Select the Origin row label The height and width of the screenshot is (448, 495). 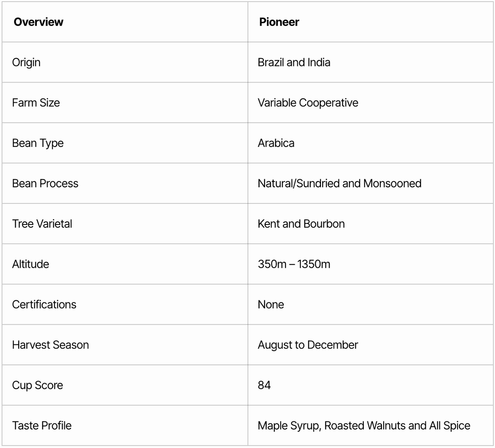pyautogui.click(x=26, y=62)
